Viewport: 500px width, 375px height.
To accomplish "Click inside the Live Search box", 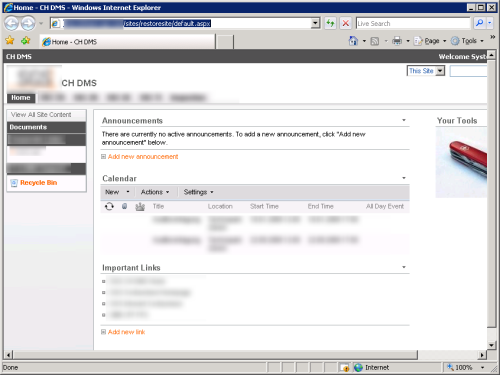I will [413, 23].
